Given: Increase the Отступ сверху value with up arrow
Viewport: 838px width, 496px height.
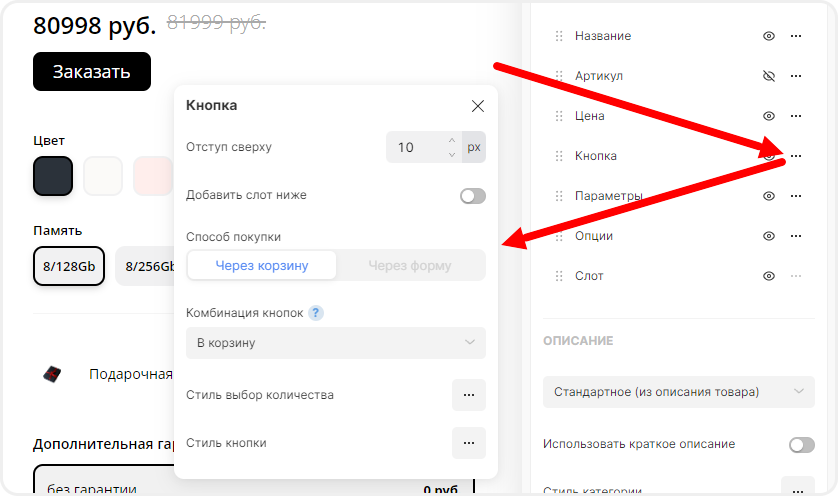Looking at the screenshot, I should click(452, 140).
